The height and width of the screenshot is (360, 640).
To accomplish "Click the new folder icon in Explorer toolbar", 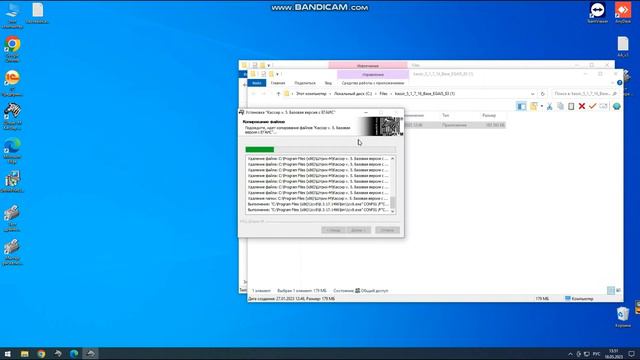I will [533, 107].
